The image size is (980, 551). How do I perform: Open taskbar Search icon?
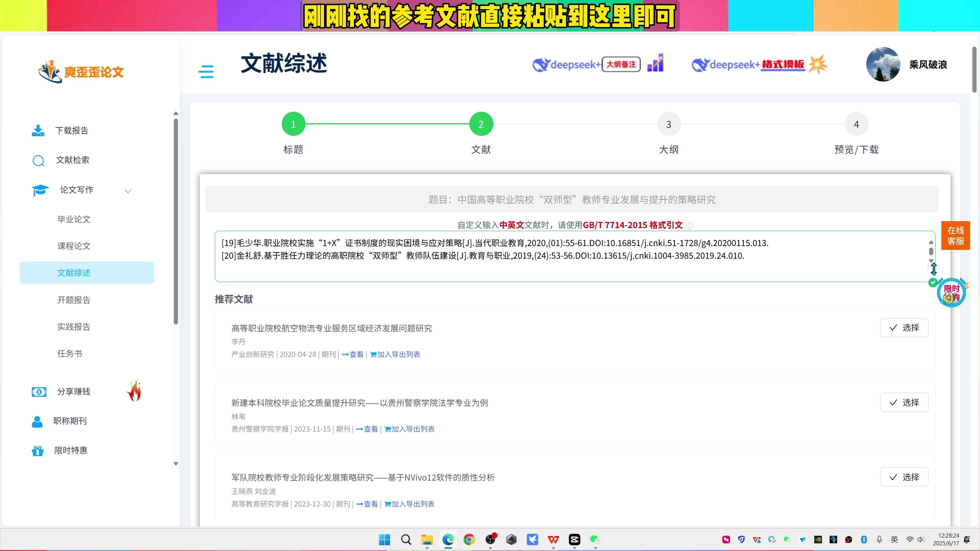[x=406, y=540]
